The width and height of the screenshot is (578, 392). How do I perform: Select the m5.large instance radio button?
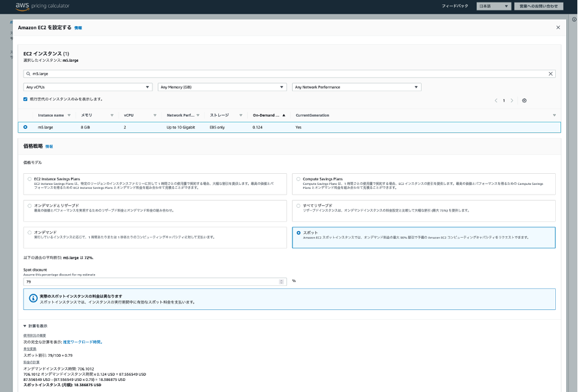tap(25, 127)
